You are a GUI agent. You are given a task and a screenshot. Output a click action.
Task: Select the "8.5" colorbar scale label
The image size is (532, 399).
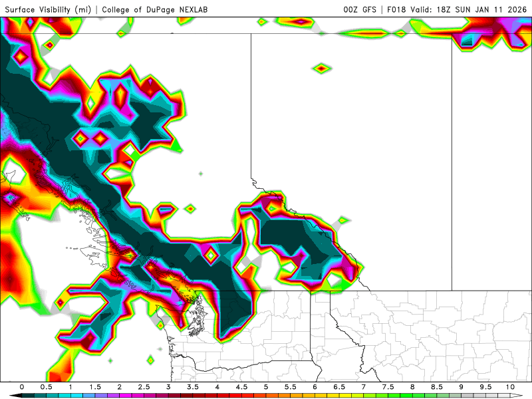[x=437, y=387]
